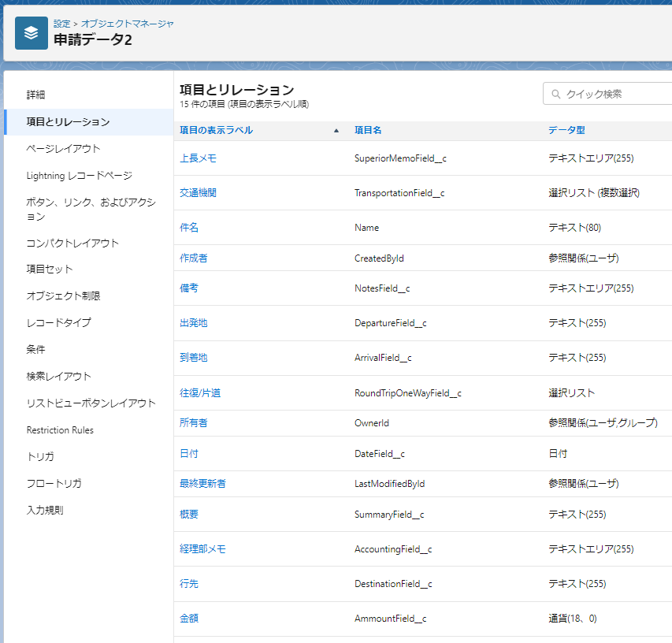Click ArrivalField__c field name
Viewport: 672px width, 643px height.
click(383, 358)
